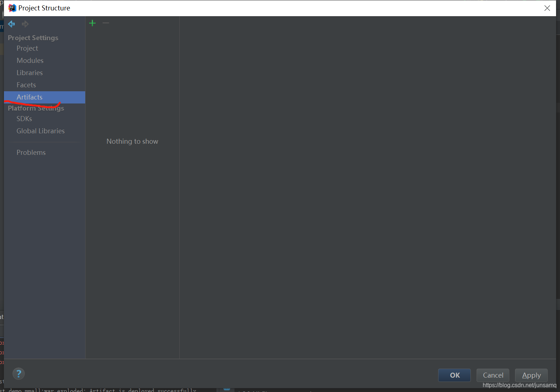
Task: Open the Modules settings page
Action: [45, 60]
